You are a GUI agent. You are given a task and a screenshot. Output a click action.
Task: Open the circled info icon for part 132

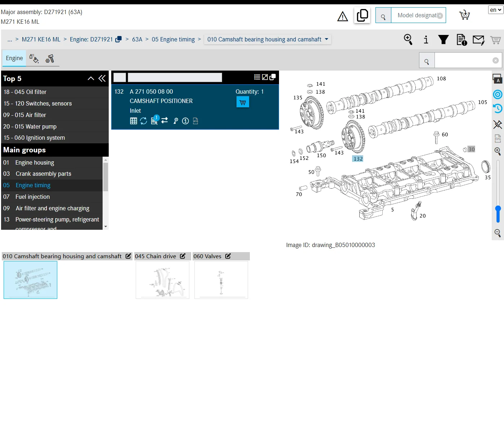[185, 121]
